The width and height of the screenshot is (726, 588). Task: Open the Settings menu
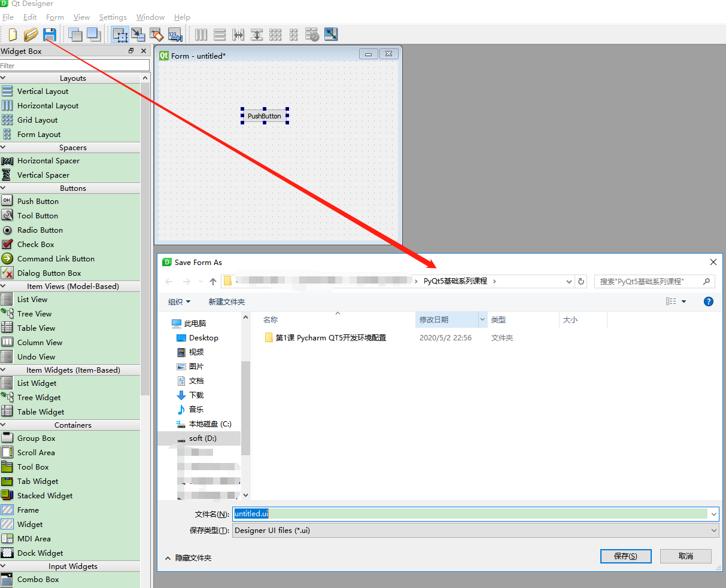click(x=113, y=17)
